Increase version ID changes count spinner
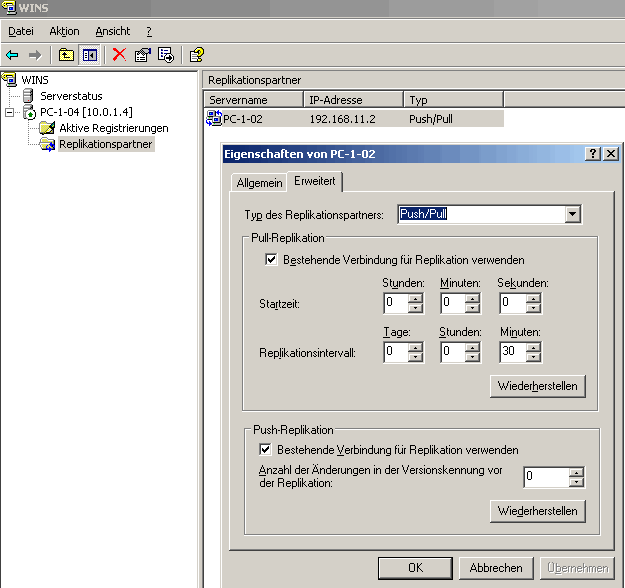 (x=576, y=472)
